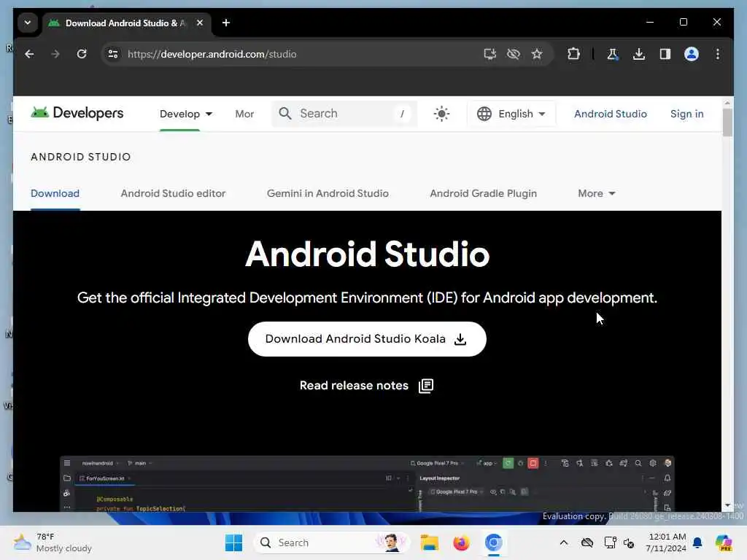
Task: Open File Explorer from taskbar
Action: [x=429, y=542]
